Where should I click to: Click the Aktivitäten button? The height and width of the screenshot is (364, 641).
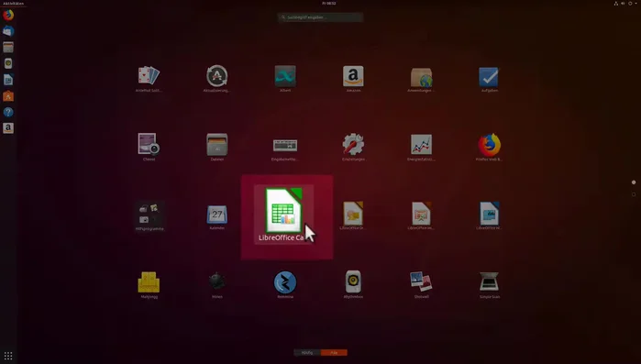pyautogui.click(x=13, y=4)
